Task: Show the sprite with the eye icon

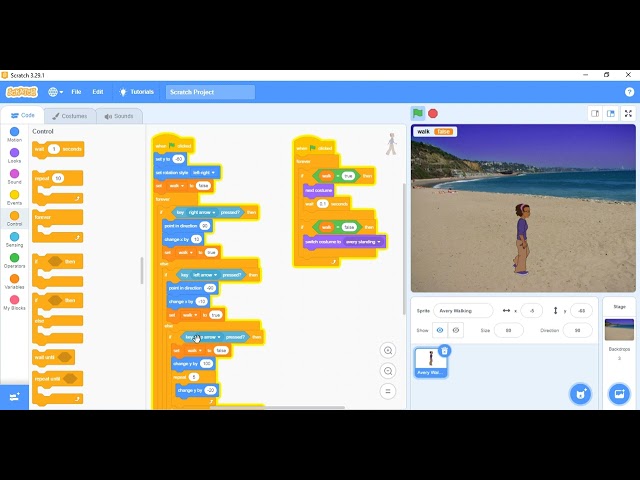Action: click(x=440, y=330)
